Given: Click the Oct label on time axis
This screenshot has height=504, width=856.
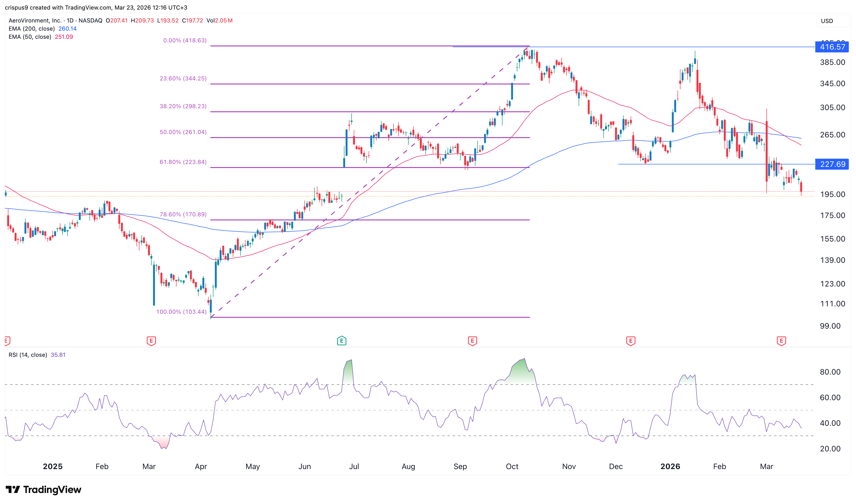Looking at the screenshot, I should (x=512, y=467).
